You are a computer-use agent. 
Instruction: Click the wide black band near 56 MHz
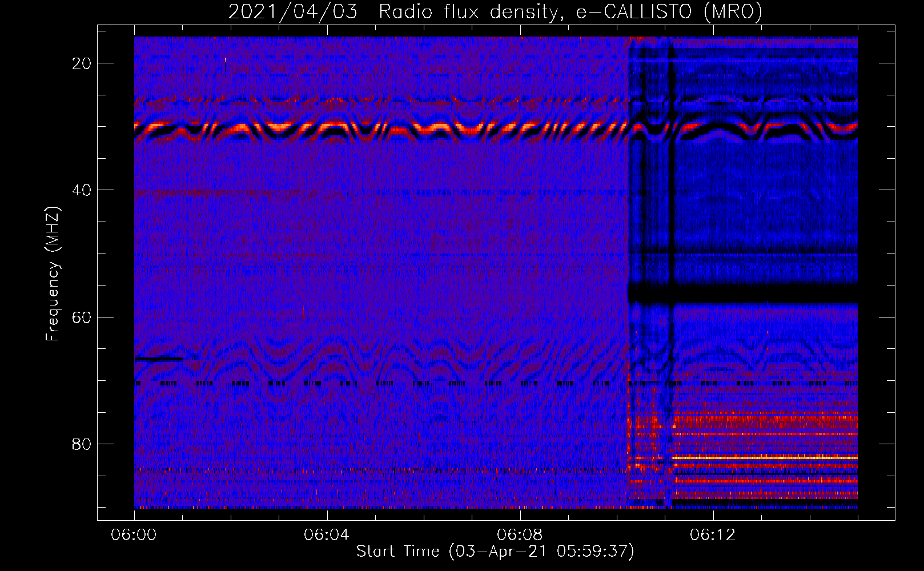coord(743,295)
